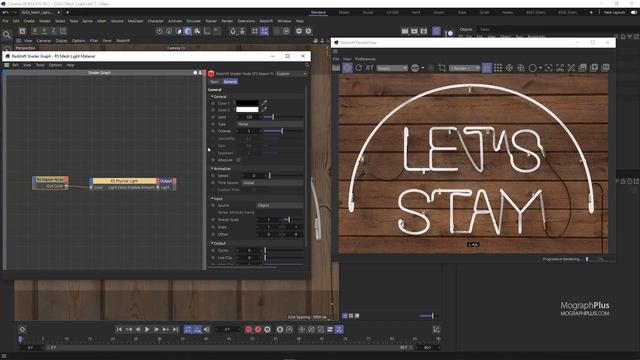Click the RenderView add snapshot icon
The image size is (640, 360).
click(x=594, y=68)
